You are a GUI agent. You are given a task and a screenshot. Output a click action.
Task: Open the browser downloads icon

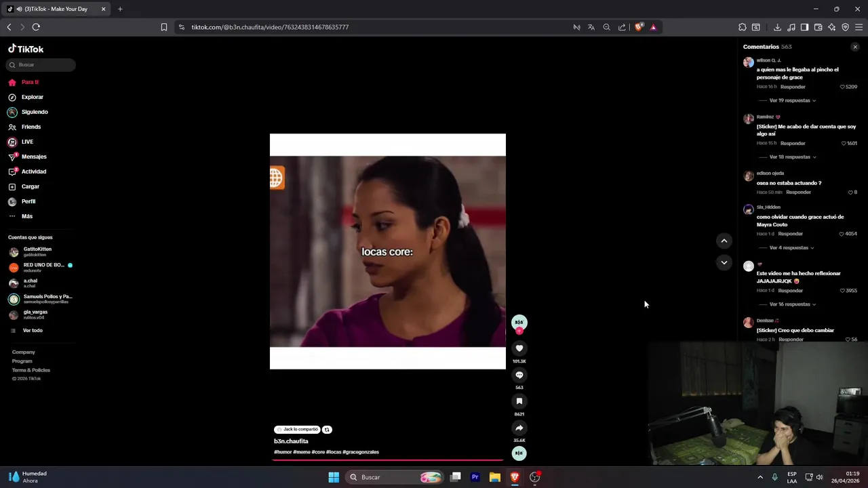click(x=777, y=27)
